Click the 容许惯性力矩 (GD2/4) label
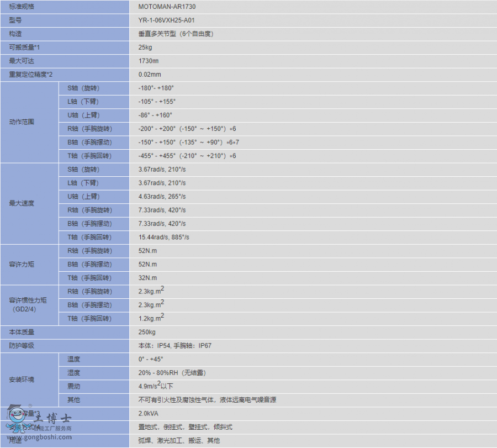This screenshot has width=497, height=448. (x=28, y=305)
